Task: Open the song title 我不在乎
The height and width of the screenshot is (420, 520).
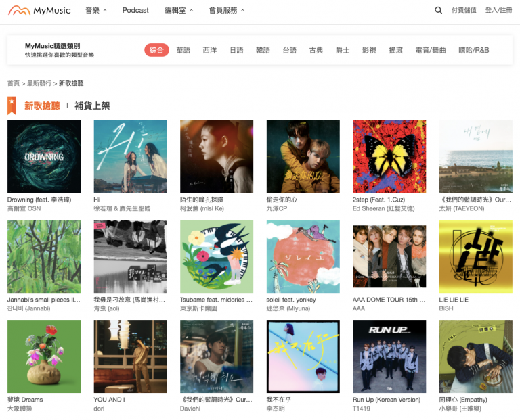Action: pyautogui.click(x=278, y=400)
